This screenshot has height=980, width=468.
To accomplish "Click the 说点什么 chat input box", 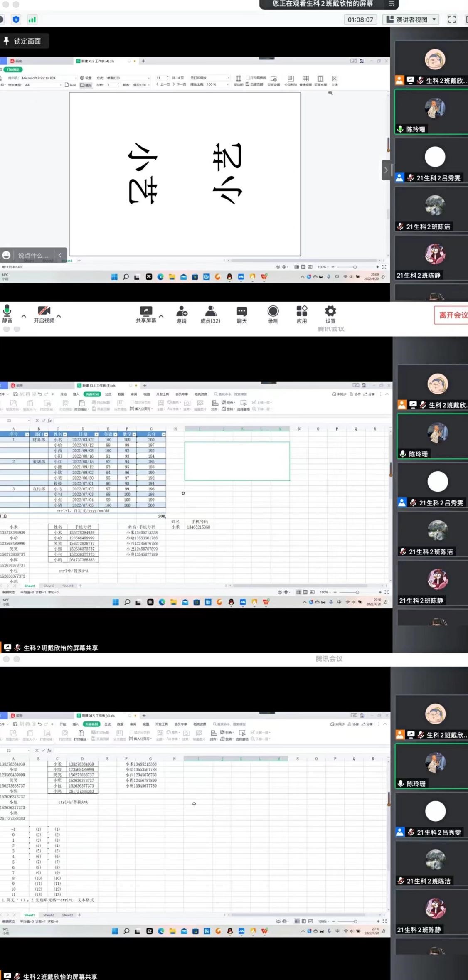I will click(32, 255).
